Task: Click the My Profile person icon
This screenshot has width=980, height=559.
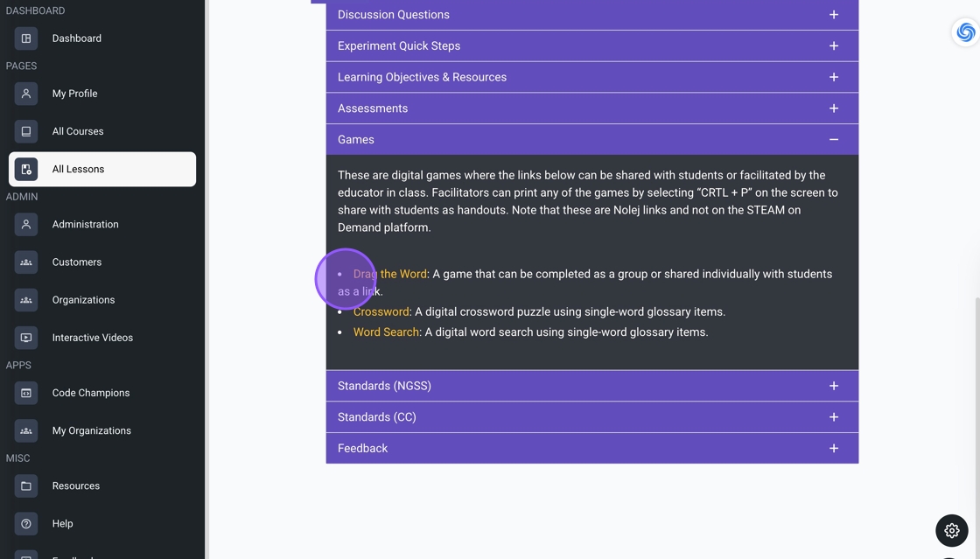Action: pos(26,94)
